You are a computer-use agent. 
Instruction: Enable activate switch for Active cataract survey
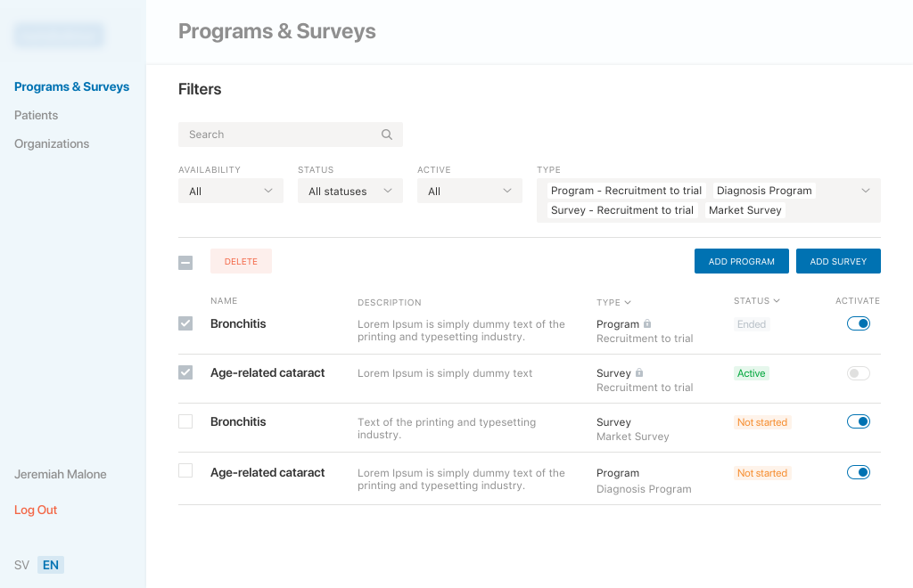859,372
